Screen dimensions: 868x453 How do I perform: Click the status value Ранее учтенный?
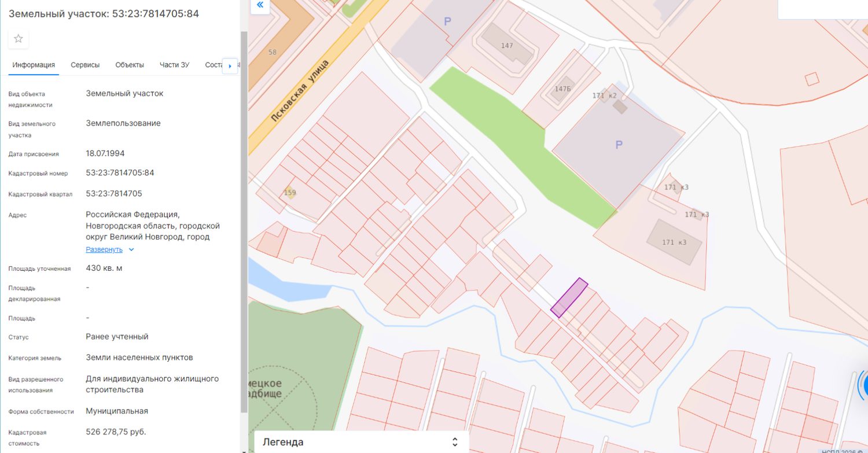pos(117,337)
